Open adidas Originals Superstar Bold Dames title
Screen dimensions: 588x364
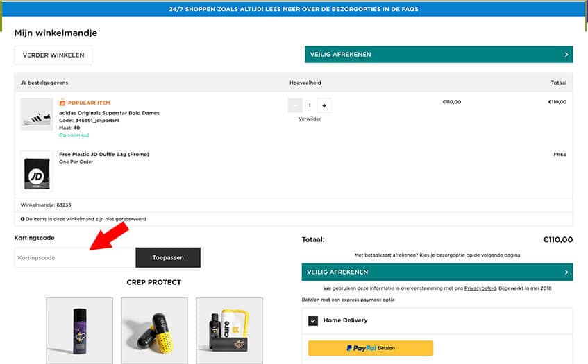click(109, 113)
